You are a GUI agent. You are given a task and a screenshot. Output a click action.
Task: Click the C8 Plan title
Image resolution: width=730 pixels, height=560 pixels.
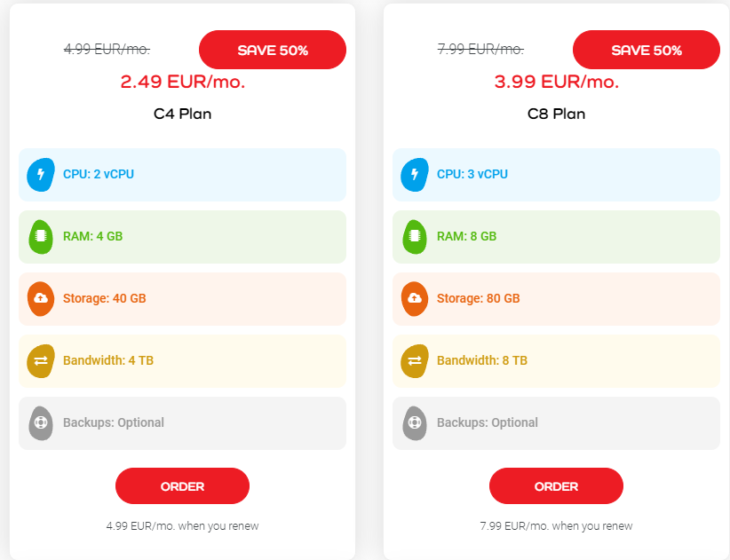pos(556,114)
